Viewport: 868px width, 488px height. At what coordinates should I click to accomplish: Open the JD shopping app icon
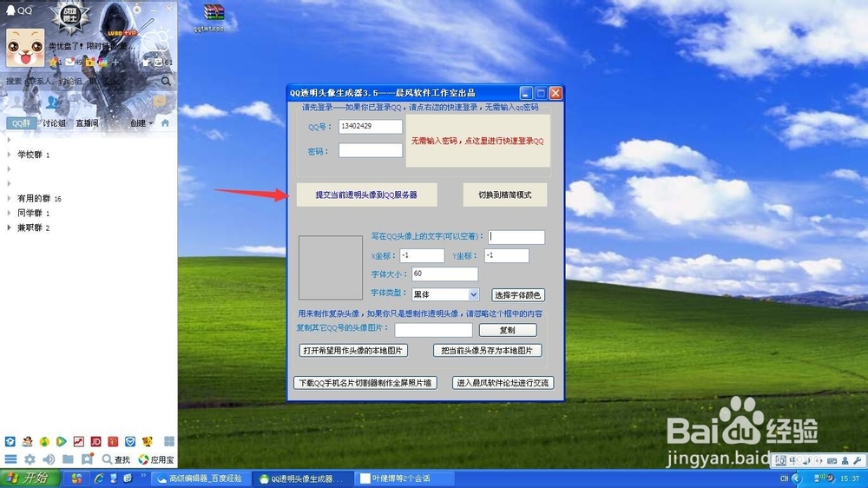[x=95, y=441]
